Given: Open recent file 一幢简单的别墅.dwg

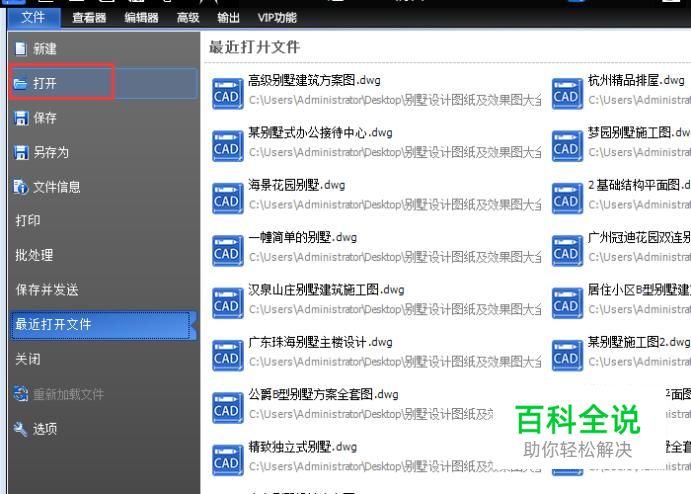Looking at the screenshot, I should (x=303, y=237).
